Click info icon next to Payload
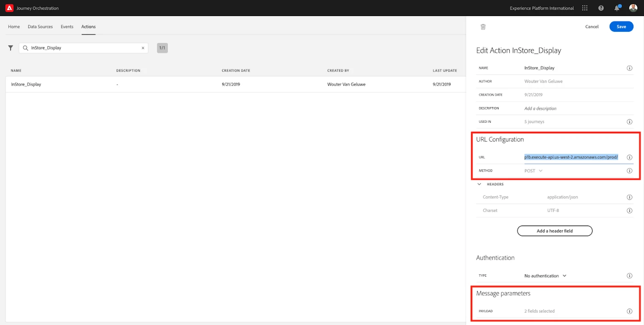This screenshot has height=325, width=644. (629, 311)
